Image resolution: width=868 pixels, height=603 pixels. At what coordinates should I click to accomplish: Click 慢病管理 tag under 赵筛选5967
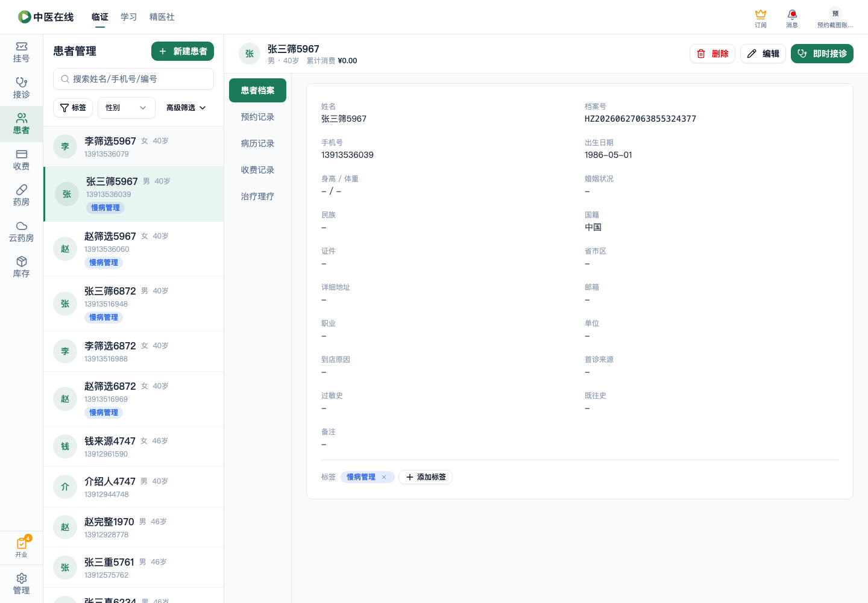click(x=104, y=263)
